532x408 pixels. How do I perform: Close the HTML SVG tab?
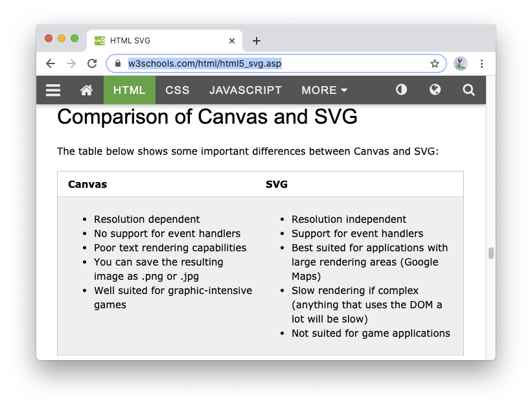tap(232, 41)
